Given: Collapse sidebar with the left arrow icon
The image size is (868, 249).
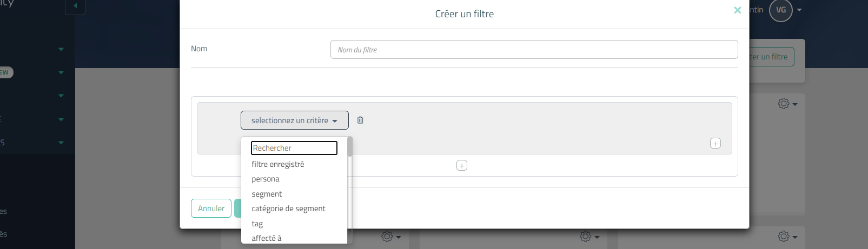Looking at the screenshot, I should click(x=75, y=6).
